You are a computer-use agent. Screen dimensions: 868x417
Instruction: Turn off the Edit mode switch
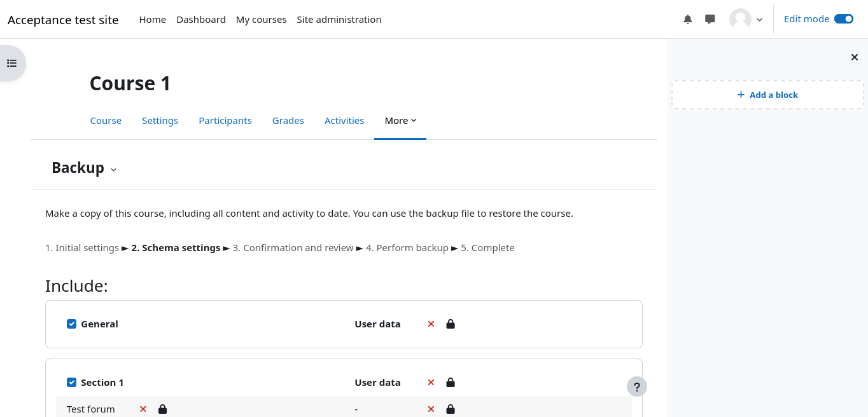(843, 19)
